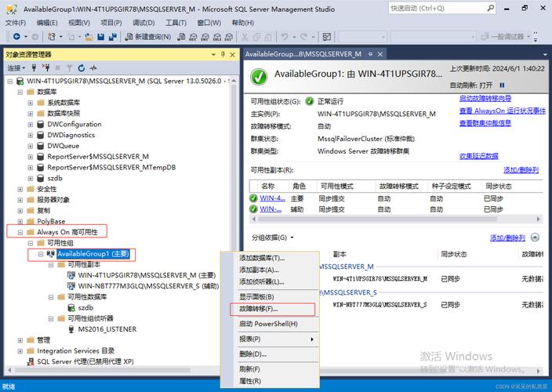Select the DWConfiguration database
The image size is (552, 392).
click(x=74, y=124)
